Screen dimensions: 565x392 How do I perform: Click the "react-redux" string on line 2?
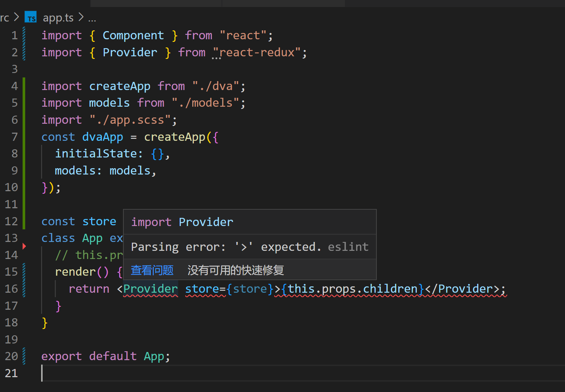[x=257, y=52]
